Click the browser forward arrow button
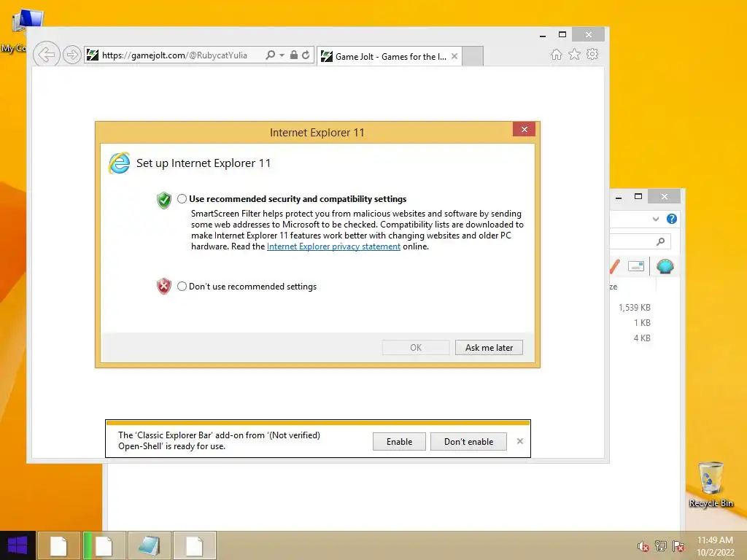The width and height of the screenshot is (747, 560). click(72, 55)
